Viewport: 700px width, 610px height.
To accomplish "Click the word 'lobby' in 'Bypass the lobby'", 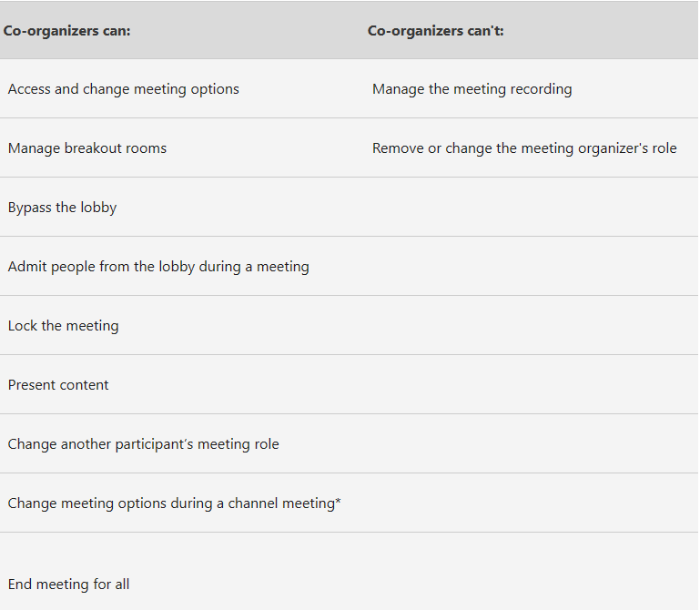I will click(x=98, y=208).
